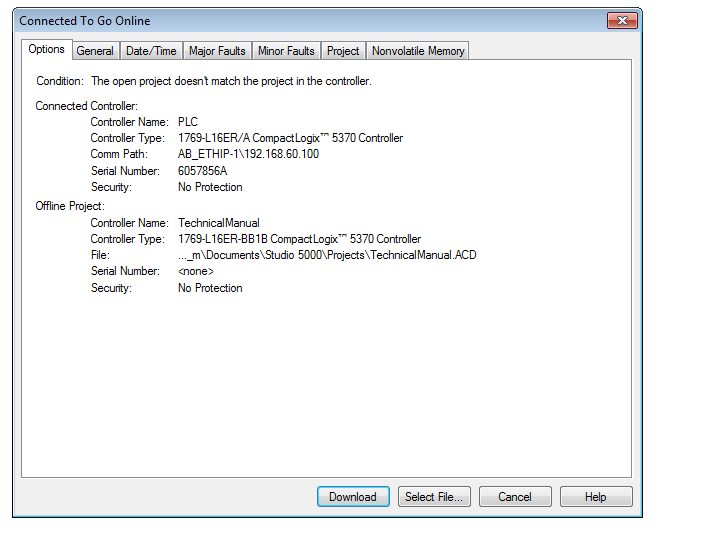Open the Date/Time tab
This screenshot has height=556, width=706.
pos(151,51)
